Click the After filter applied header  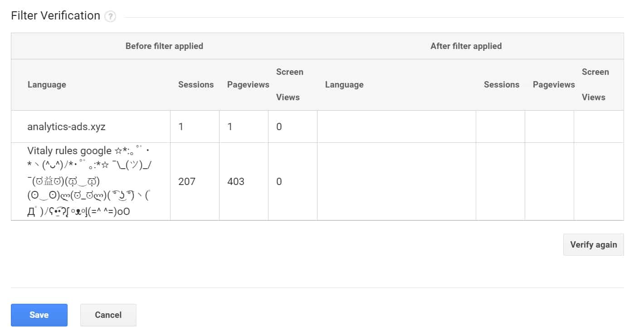(466, 46)
